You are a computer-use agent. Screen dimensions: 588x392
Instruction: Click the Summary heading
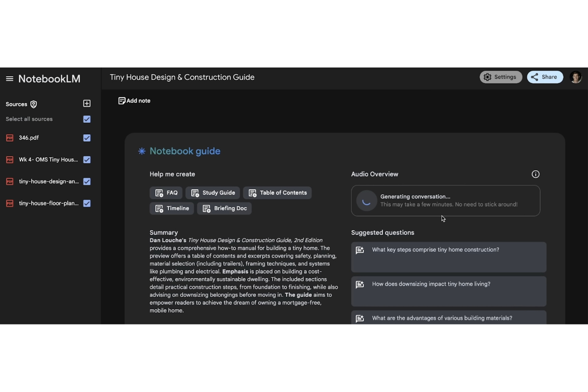164,232
